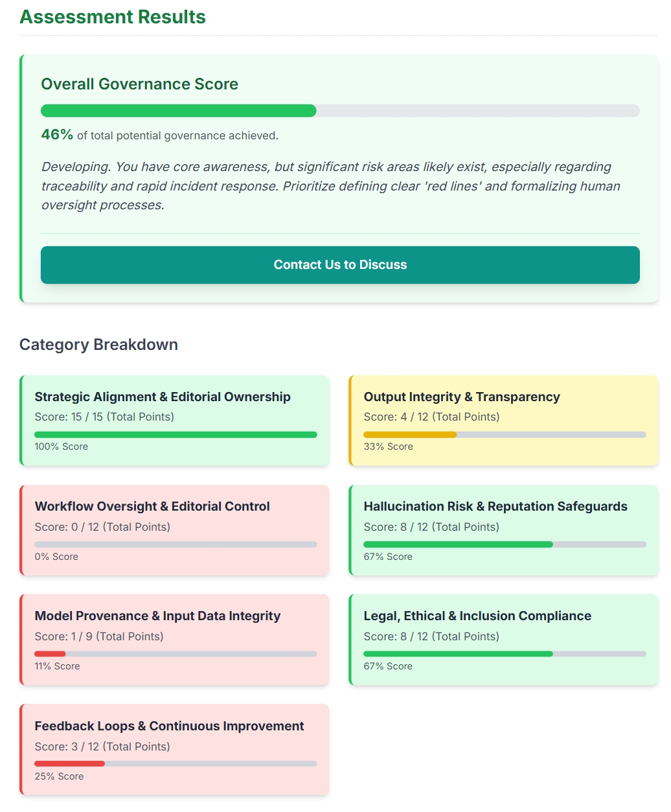The height and width of the screenshot is (812, 671).
Task: Click the Category Breakdown heading
Action: click(98, 345)
